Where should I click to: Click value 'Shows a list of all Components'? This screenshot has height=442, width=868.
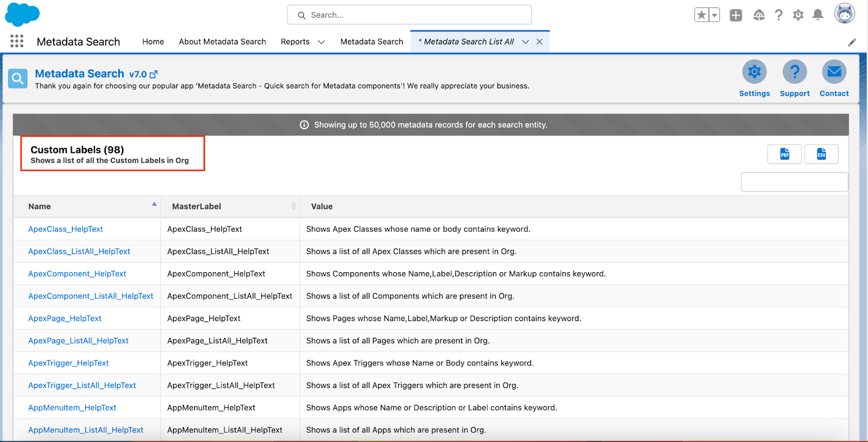[410, 296]
